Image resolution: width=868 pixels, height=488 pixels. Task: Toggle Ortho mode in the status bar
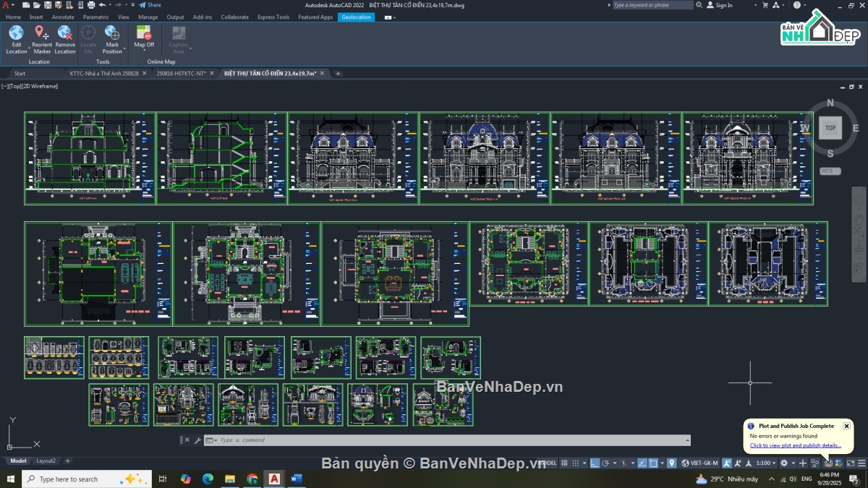coord(594,463)
